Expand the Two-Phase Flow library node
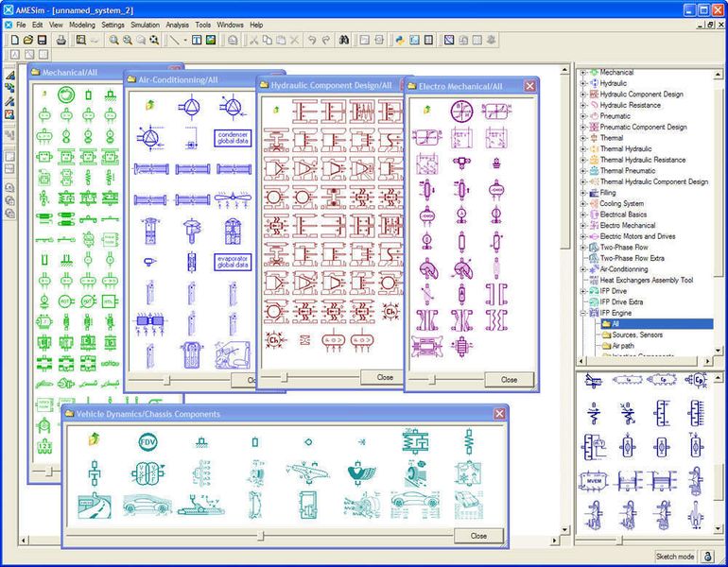The height and width of the screenshot is (567, 728). click(583, 248)
